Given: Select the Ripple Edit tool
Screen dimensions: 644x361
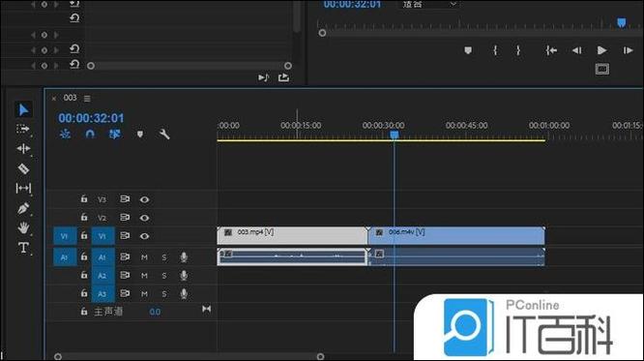Looking at the screenshot, I should point(23,148).
